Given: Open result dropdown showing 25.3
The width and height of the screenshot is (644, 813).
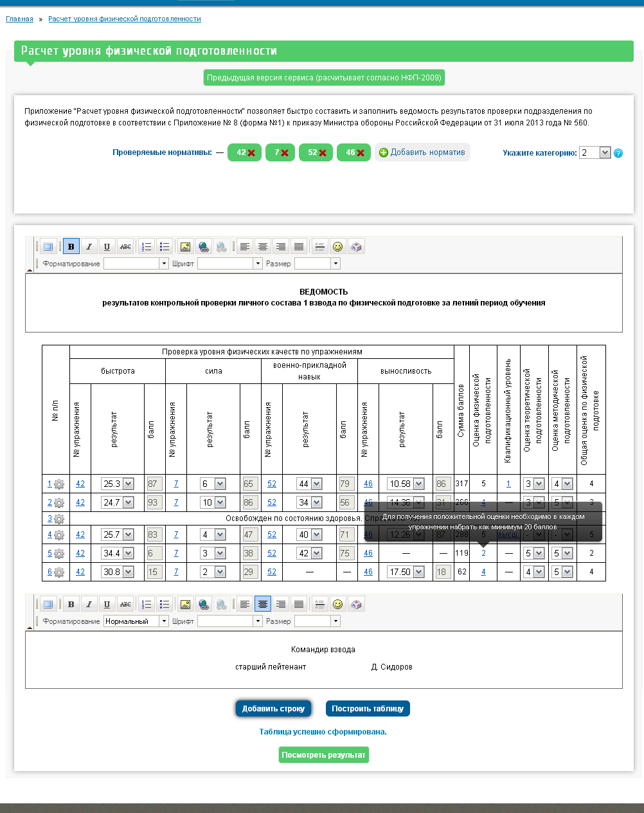Looking at the screenshot, I should (x=118, y=484).
